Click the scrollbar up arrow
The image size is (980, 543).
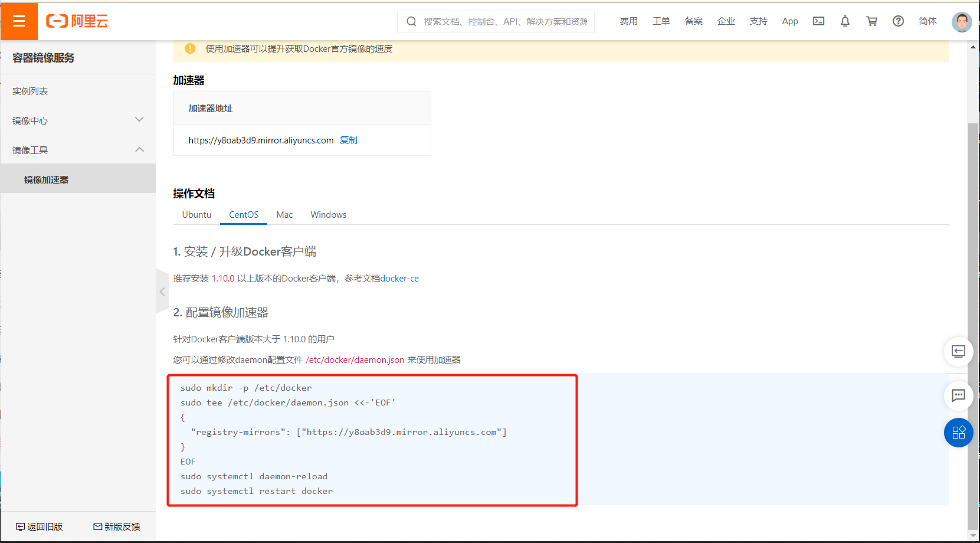click(x=973, y=47)
